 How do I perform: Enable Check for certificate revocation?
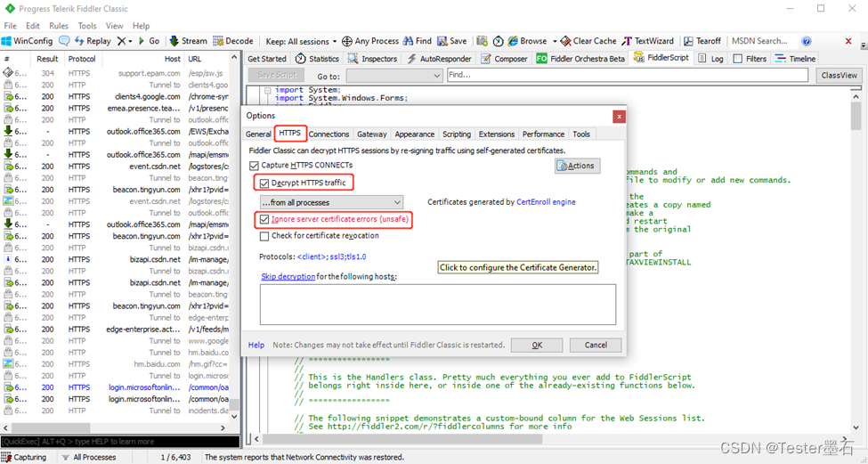264,236
